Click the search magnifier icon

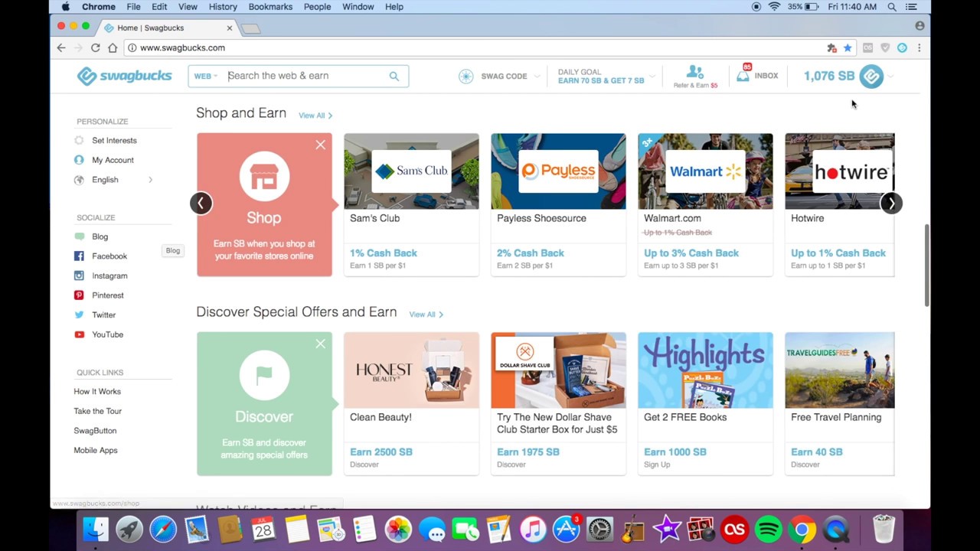coord(394,76)
